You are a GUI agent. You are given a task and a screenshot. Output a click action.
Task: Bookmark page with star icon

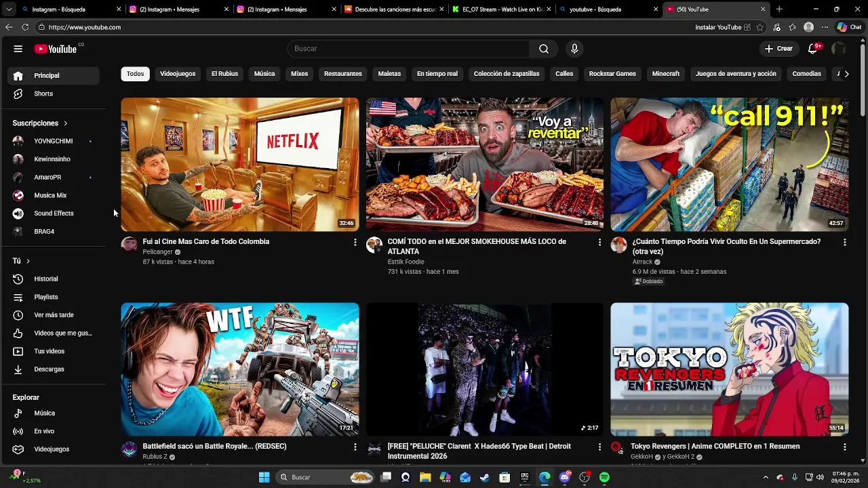pyautogui.click(x=760, y=27)
